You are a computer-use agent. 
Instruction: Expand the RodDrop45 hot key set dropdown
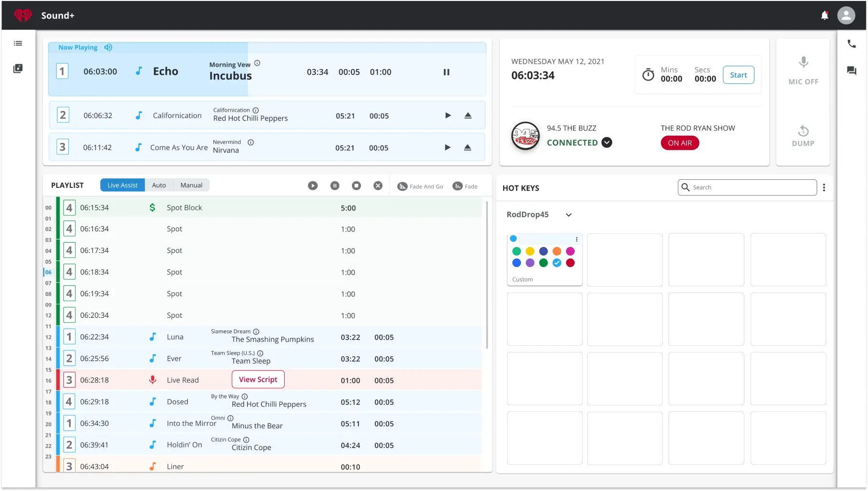568,215
